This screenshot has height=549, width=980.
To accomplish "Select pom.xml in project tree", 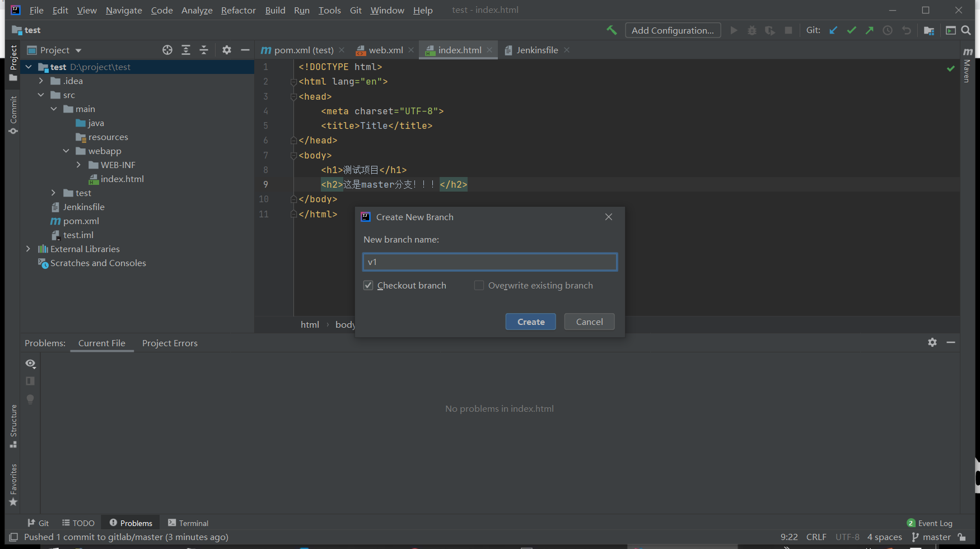I will (x=81, y=221).
